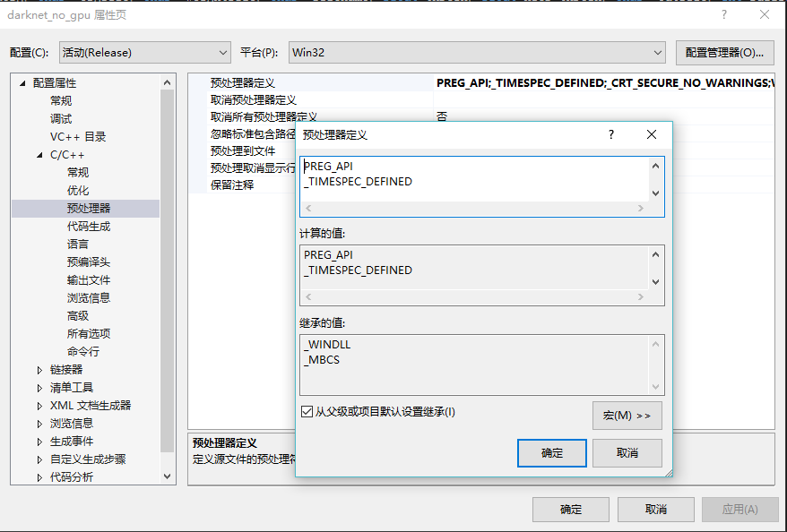The image size is (787, 532).
Task: Open the 配置 dropdown showing 活动(Release)
Action: (x=145, y=53)
